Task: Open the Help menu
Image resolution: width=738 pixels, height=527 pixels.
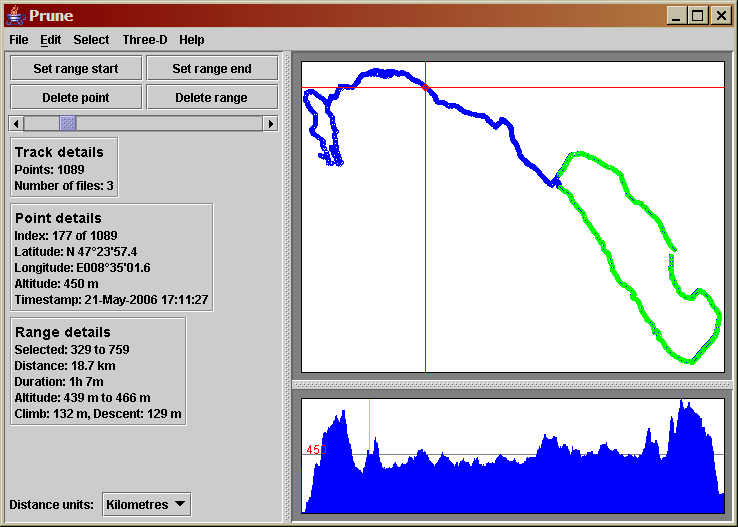Action: point(192,40)
